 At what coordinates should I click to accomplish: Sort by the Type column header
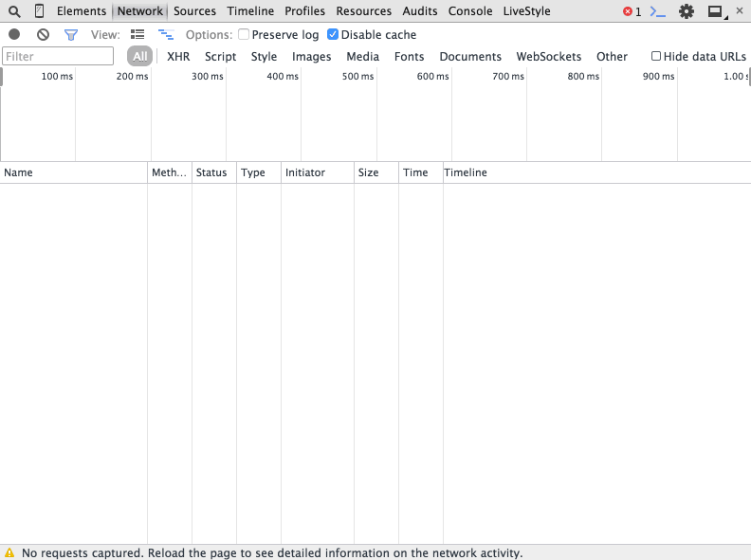(259, 172)
